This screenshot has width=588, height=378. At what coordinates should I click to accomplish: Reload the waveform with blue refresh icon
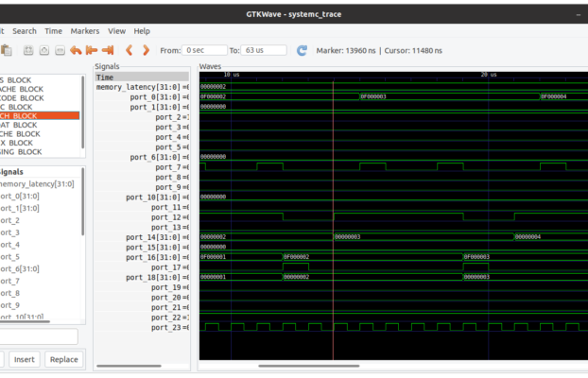point(302,50)
